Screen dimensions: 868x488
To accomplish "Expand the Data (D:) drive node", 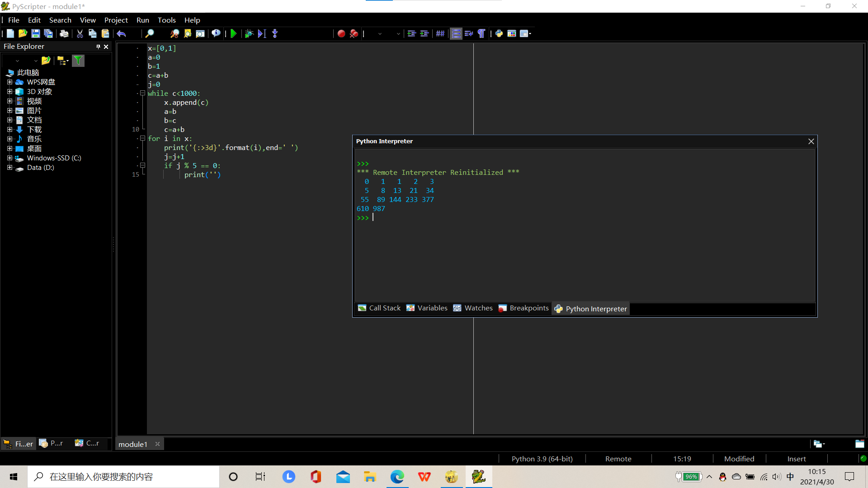I will coord(9,168).
